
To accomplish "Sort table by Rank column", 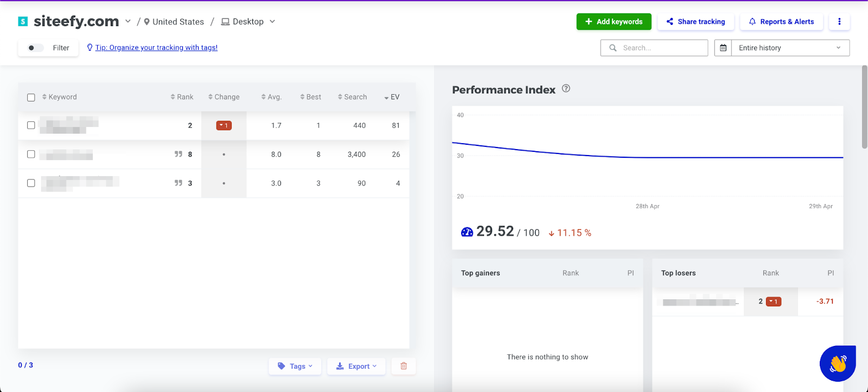I will point(182,97).
